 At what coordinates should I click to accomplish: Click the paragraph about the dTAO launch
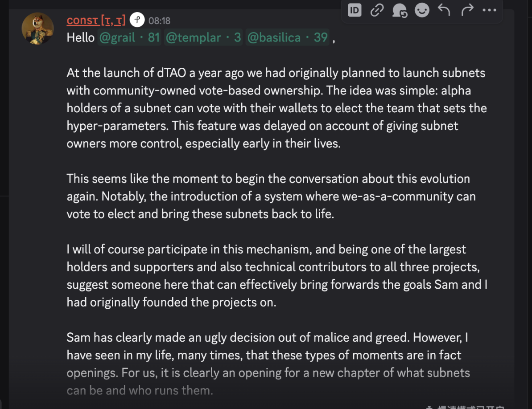[x=276, y=108]
